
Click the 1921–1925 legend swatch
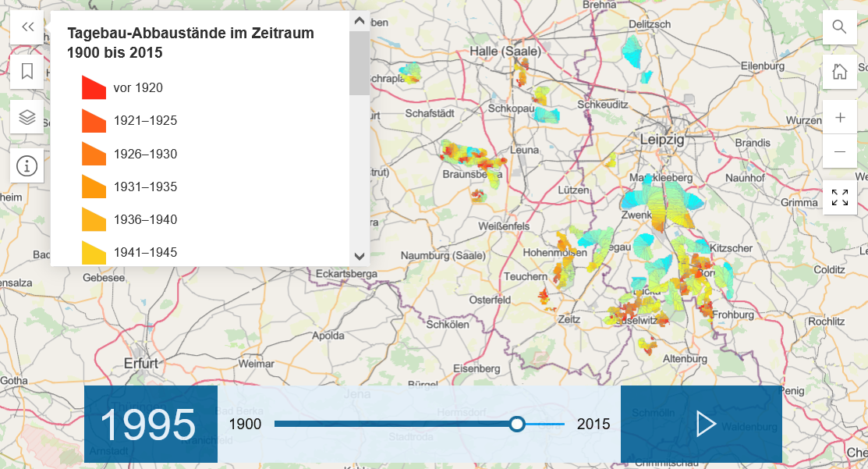click(94, 121)
